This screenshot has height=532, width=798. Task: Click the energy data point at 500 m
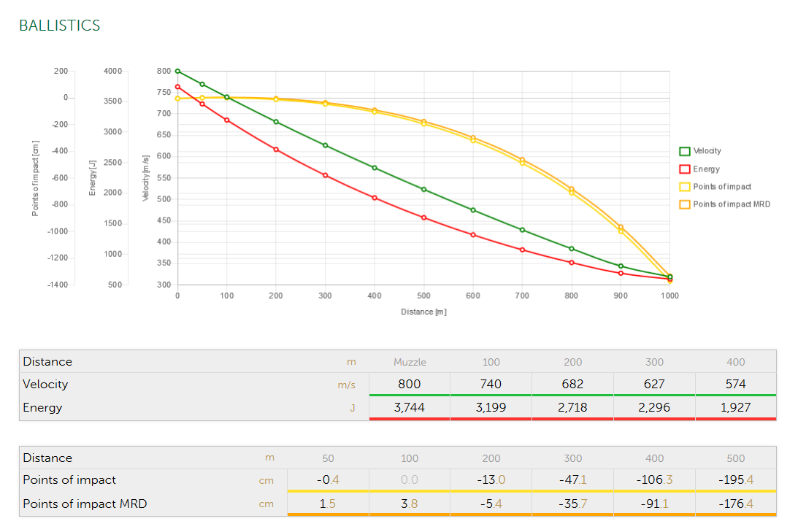[x=423, y=217]
